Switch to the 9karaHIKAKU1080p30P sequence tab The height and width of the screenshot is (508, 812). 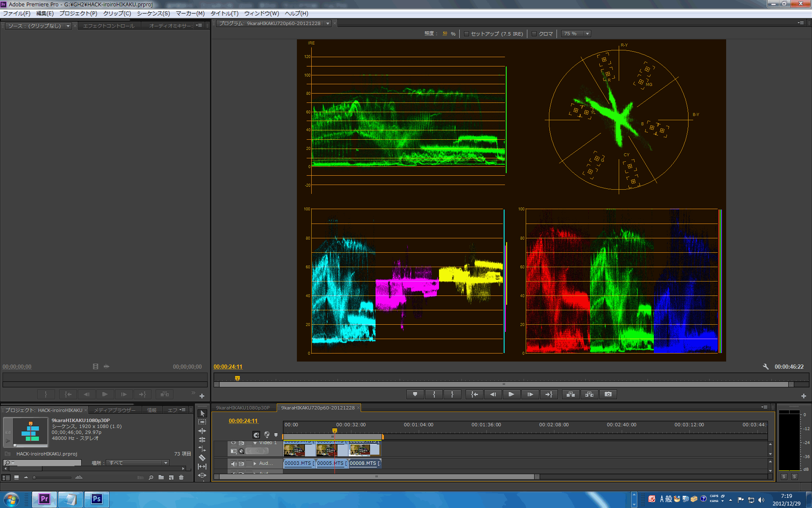[x=243, y=408]
